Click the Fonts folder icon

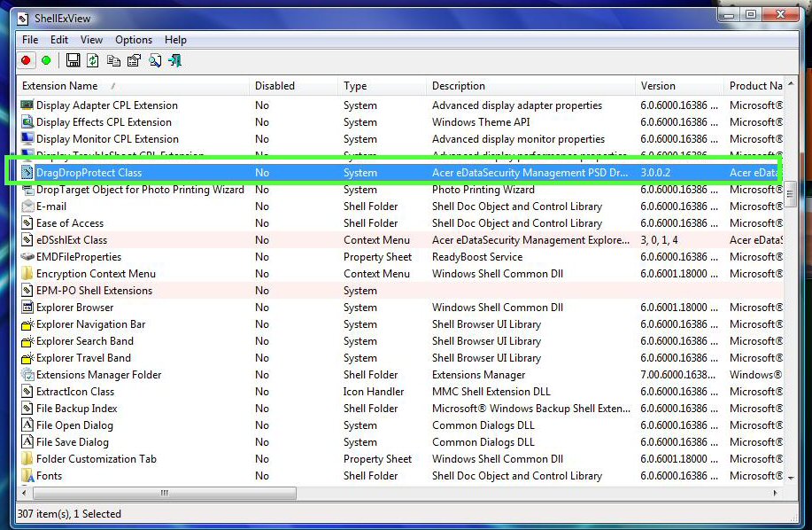27,476
